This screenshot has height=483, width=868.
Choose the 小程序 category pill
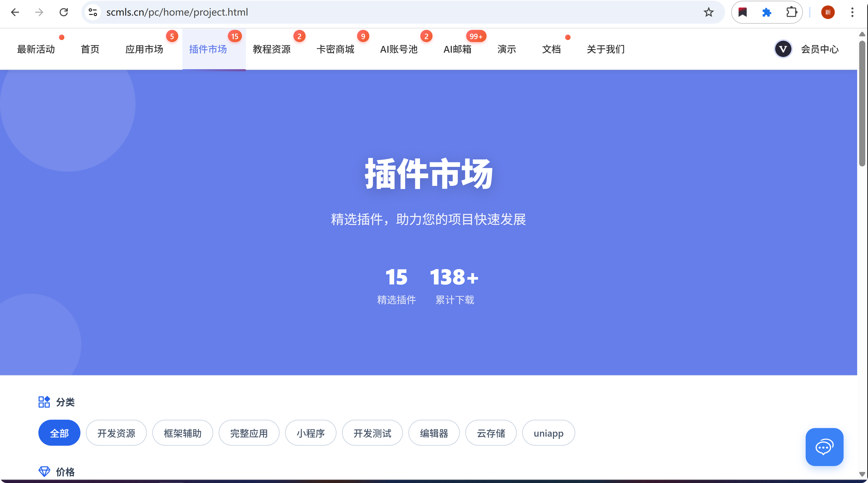click(310, 433)
